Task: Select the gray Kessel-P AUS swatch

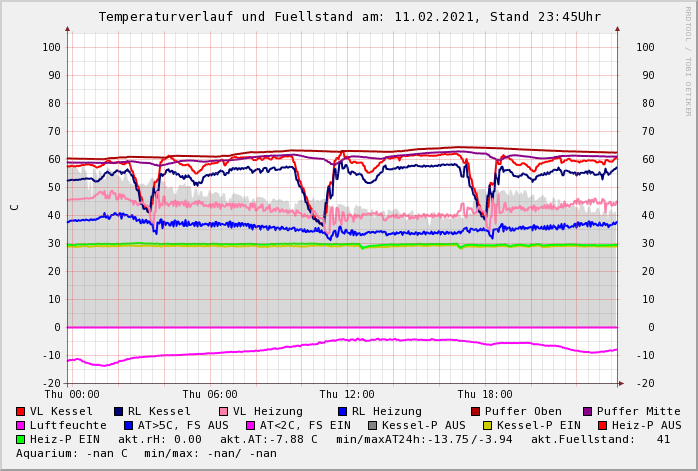Action: (372, 425)
